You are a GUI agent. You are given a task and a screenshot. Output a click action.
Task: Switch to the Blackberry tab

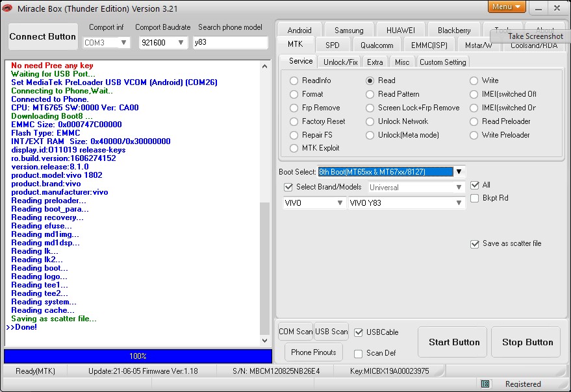point(453,30)
